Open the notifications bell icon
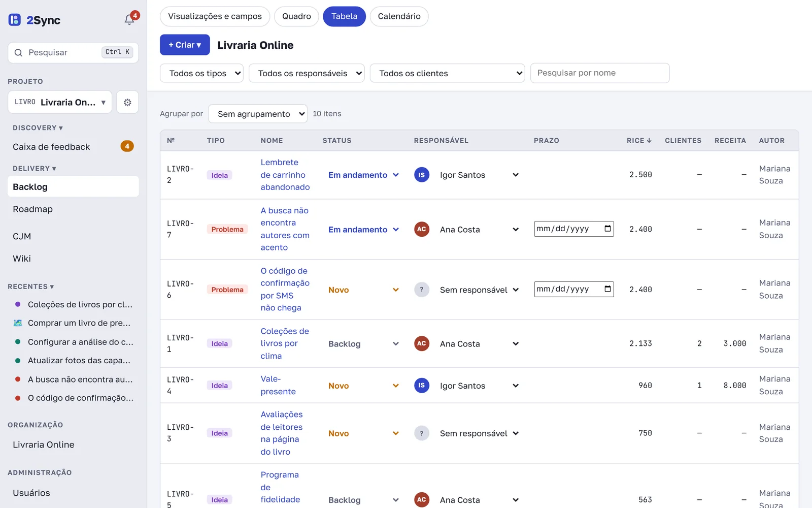812x508 pixels. pos(129,20)
